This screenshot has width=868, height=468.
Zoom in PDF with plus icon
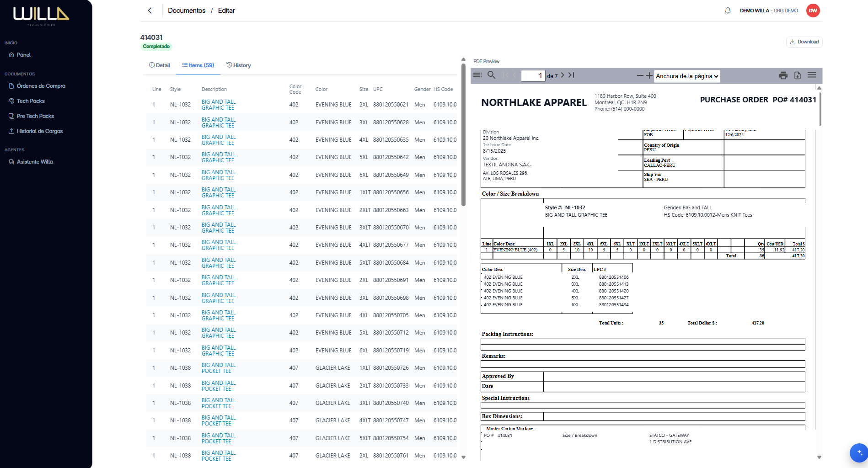point(649,75)
